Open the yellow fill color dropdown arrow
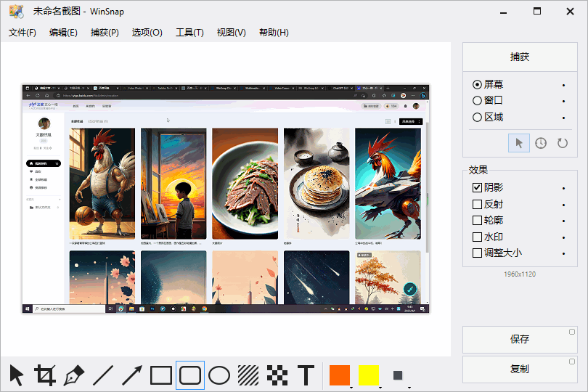The image size is (588, 392). pyautogui.click(x=380, y=387)
